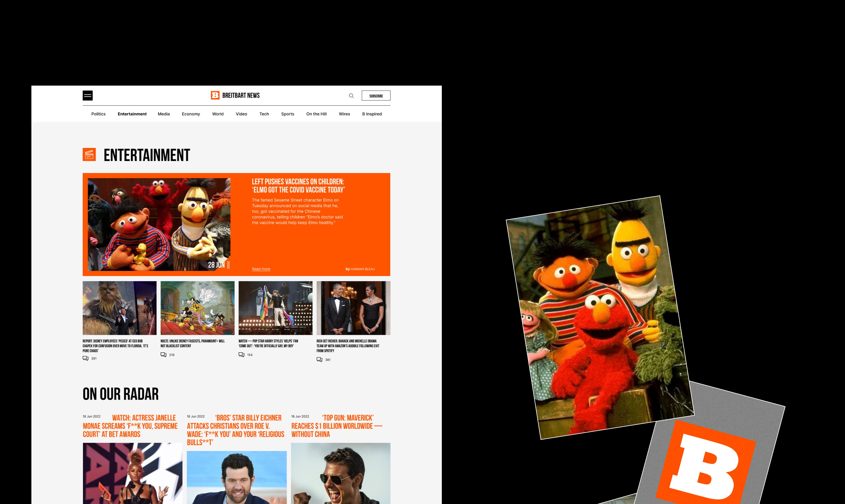Click comments icon under Disney employees article
This screenshot has width=845, height=504.
pos(86,358)
